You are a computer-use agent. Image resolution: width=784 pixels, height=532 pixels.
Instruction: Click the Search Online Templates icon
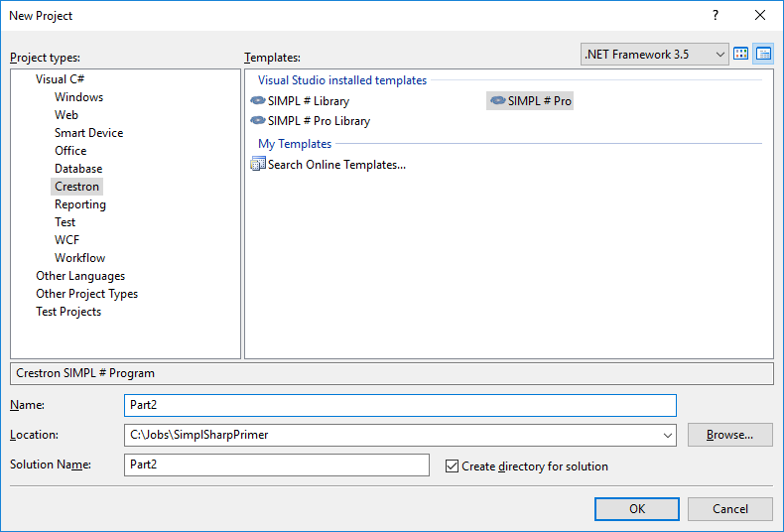click(257, 164)
